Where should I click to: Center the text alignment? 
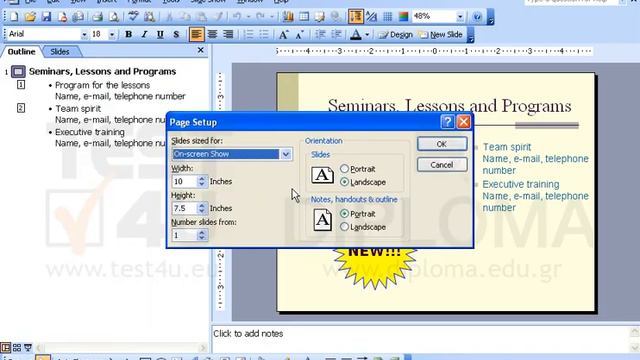(x=212, y=34)
